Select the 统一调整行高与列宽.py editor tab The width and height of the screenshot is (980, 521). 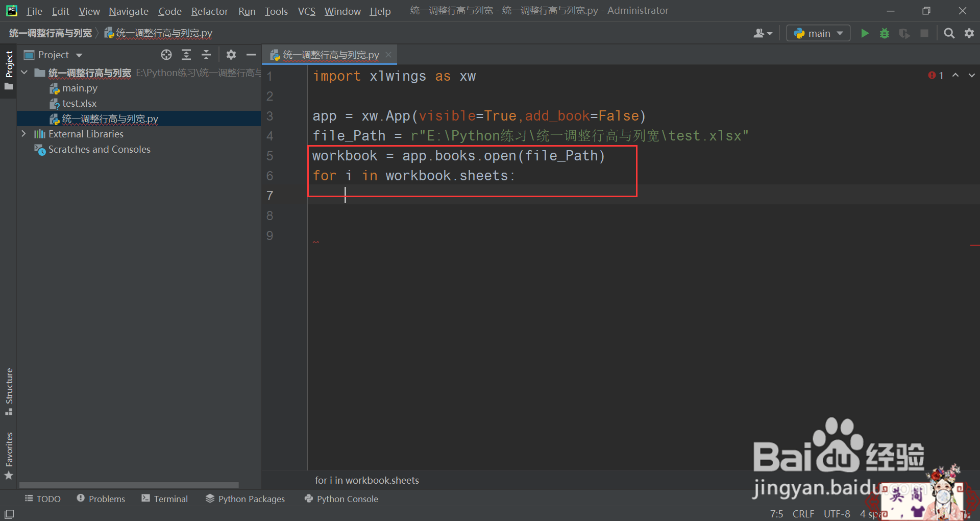click(x=329, y=54)
